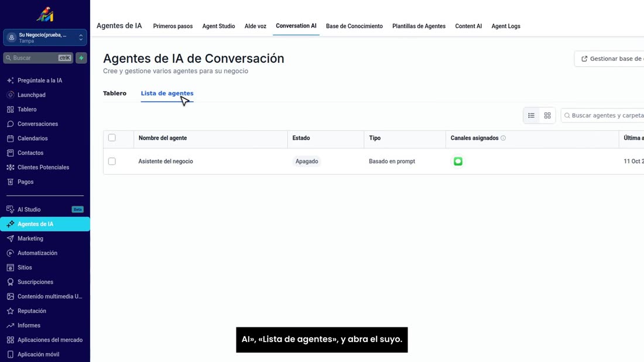The width and height of the screenshot is (644, 362).
Task: Click the parrot logo at top of sidebar
Action: (45, 15)
